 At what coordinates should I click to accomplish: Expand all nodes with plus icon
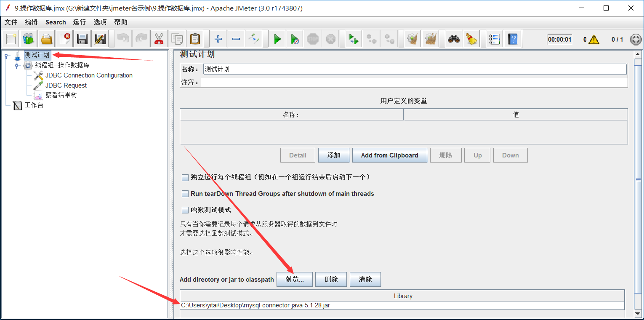point(218,39)
